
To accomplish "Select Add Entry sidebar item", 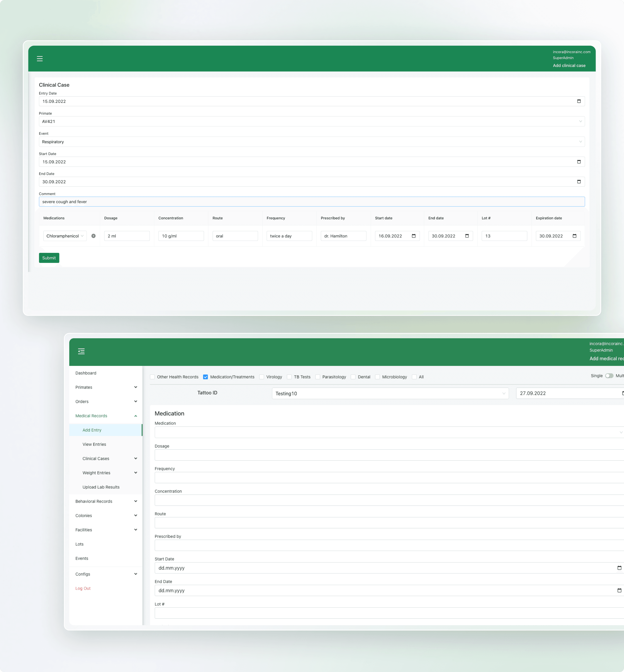I will point(106,430).
